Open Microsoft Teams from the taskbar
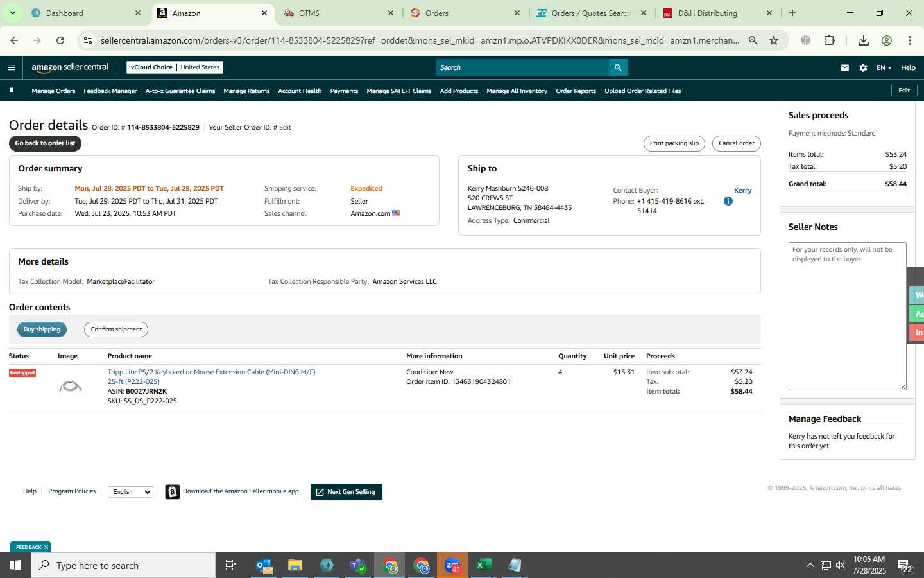Viewport: 924px width, 578px height. 358,565
